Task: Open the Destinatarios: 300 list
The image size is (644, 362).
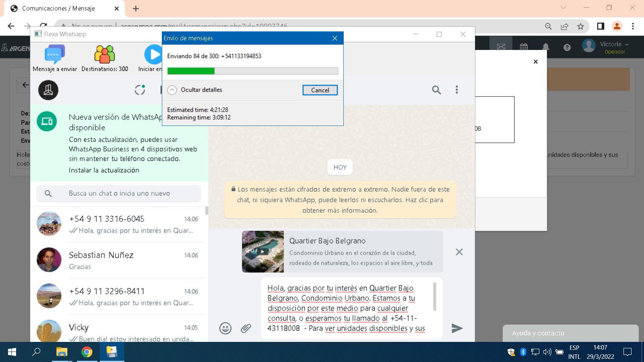Action: point(105,58)
